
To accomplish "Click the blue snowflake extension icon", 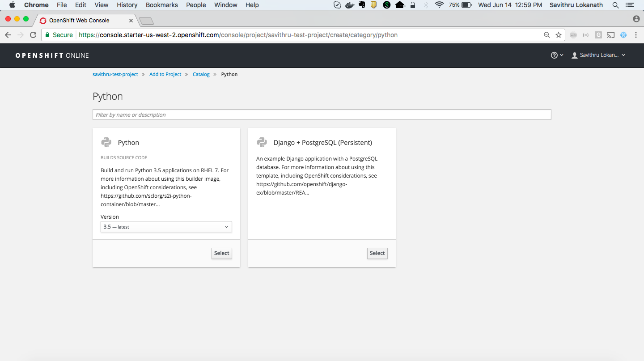I will click(623, 35).
